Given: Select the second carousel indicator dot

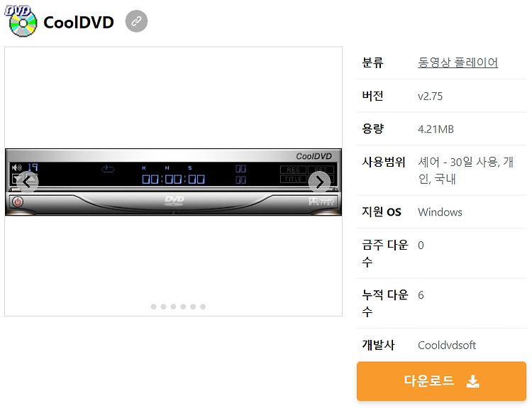Looking at the screenshot, I should pyautogui.click(x=164, y=307).
